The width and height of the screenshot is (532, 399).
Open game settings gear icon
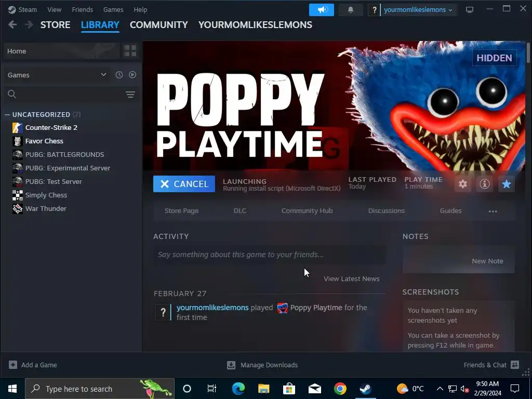click(x=463, y=184)
